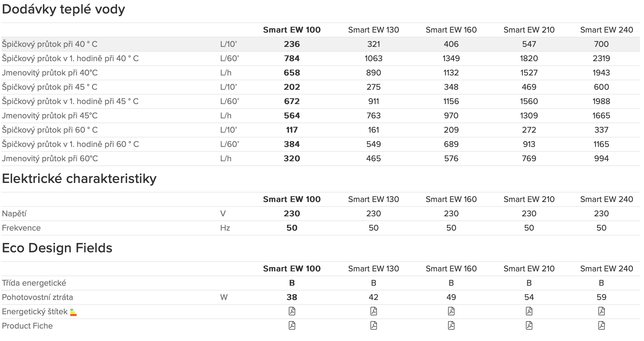Open Energetický štítek PDF for Smart EW 100
The width and height of the screenshot is (644, 341).
click(292, 311)
